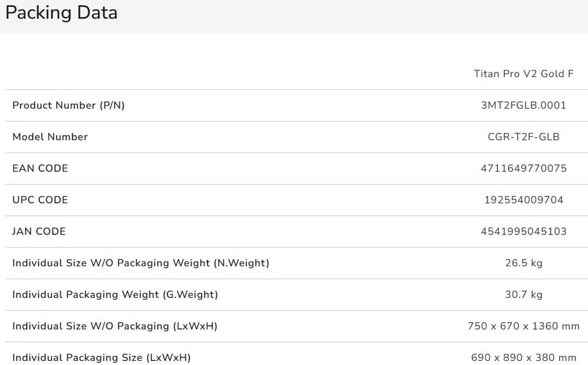The image size is (588, 365).
Task: Click the Packing Data heading
Action: tap(62, 13)
